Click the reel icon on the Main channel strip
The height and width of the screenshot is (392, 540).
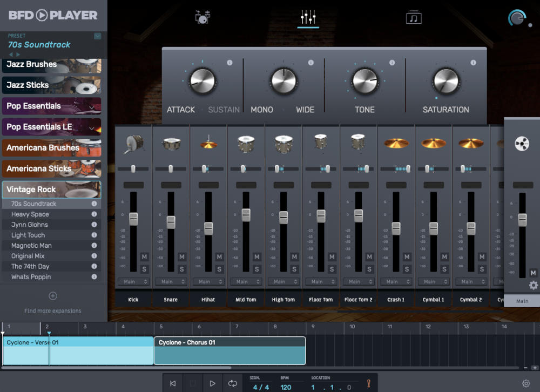tap(522, 143)
